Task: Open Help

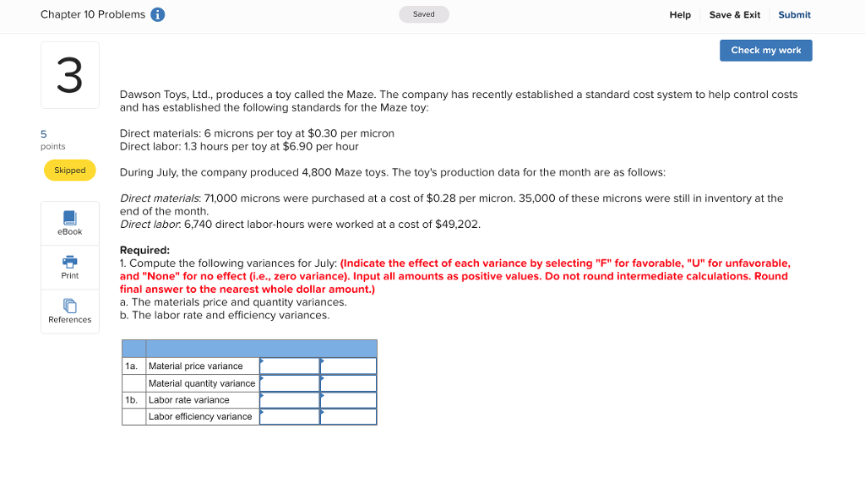Action: (x=680, y=14)
